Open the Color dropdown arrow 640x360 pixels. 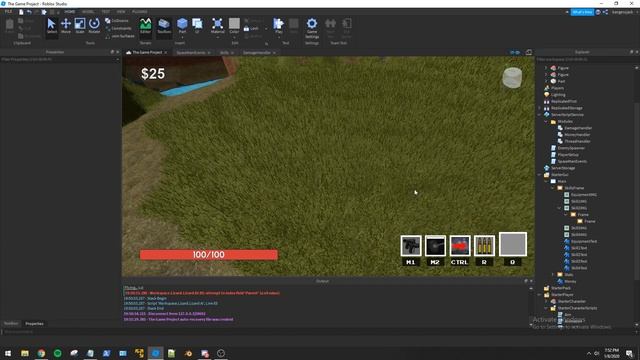[x=234, y=37]
